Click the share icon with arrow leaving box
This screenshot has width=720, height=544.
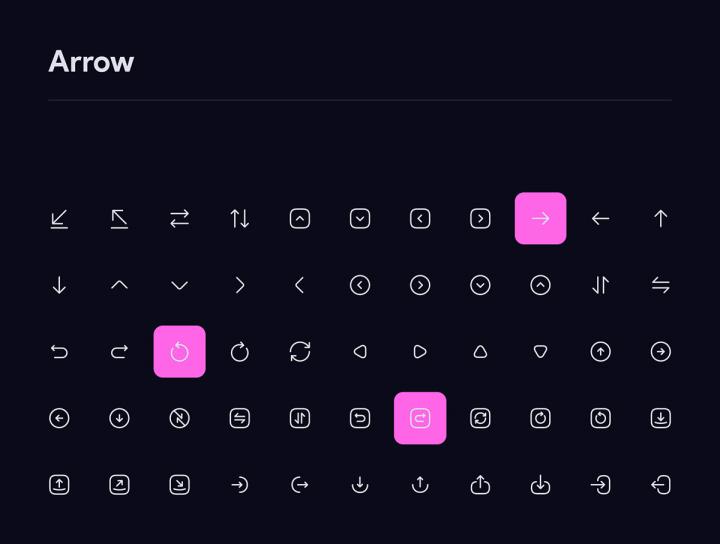click(480, 485)
